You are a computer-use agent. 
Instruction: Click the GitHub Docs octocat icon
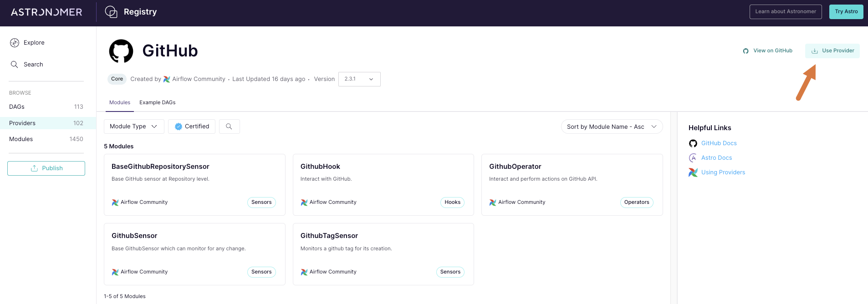[693, 143]
